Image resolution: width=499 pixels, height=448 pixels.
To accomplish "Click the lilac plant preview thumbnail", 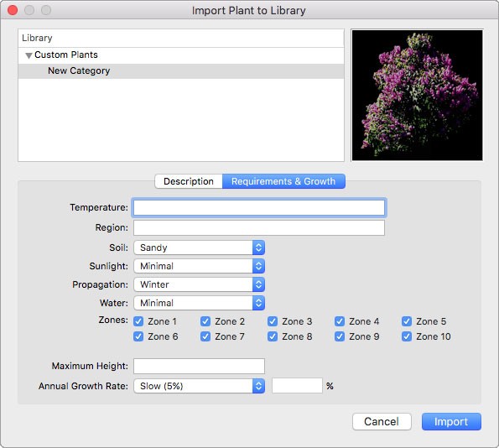I will (x=417, y=95).
